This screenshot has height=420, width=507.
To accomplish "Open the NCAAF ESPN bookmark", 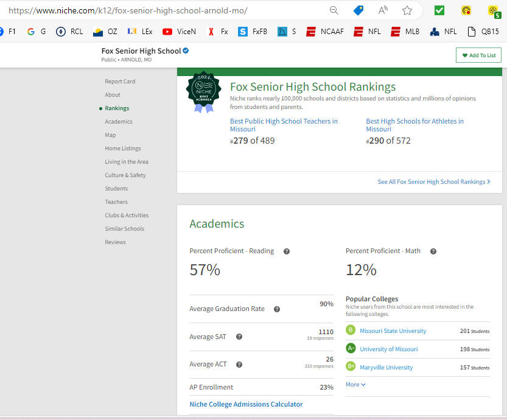I will tap(324, 32).
